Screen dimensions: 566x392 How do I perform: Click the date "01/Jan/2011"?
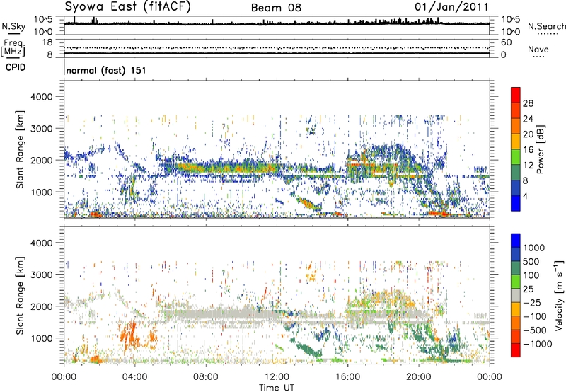(451, 6)
